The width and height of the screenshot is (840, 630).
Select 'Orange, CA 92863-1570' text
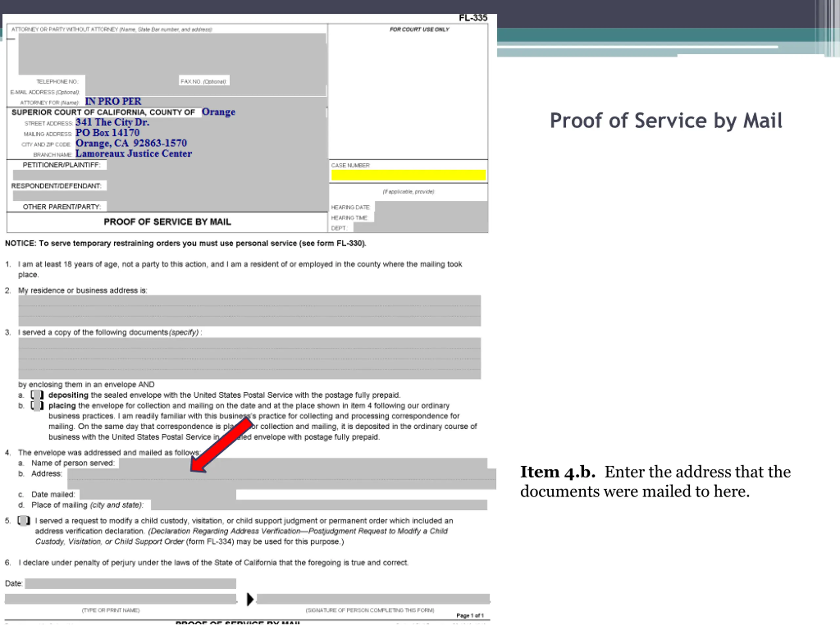tap(131, 143)
